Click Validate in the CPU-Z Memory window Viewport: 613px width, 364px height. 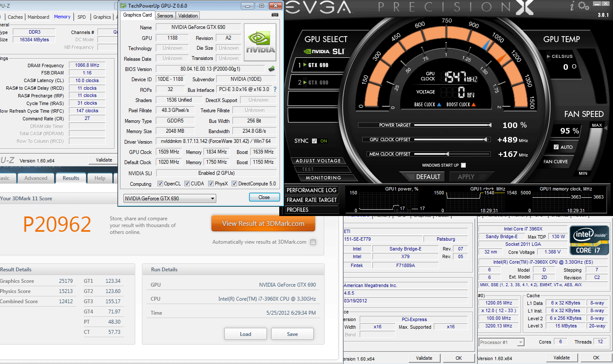click(104, 160)
